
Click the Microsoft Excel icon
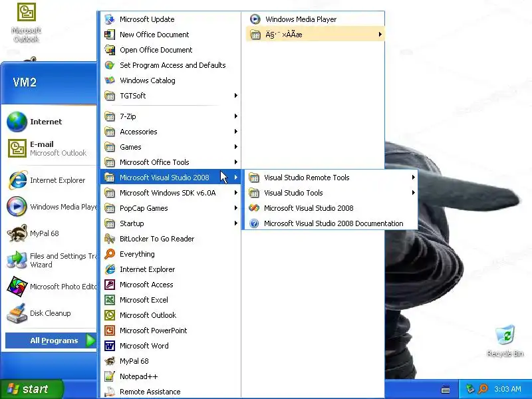click(x=110, y=300)
